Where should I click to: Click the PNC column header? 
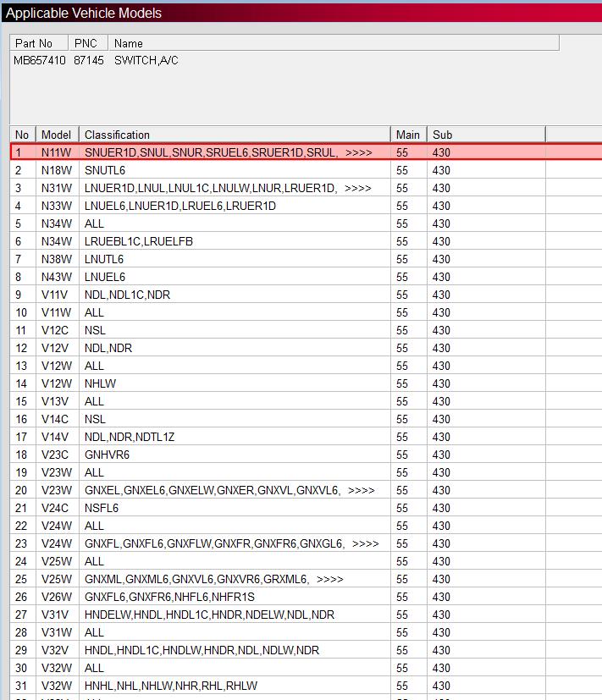[x=86, y=43]
